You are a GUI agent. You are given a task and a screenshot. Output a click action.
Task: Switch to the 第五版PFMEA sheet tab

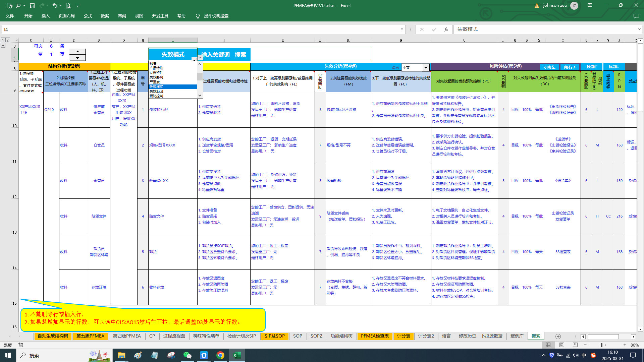[x=90, y=336]
